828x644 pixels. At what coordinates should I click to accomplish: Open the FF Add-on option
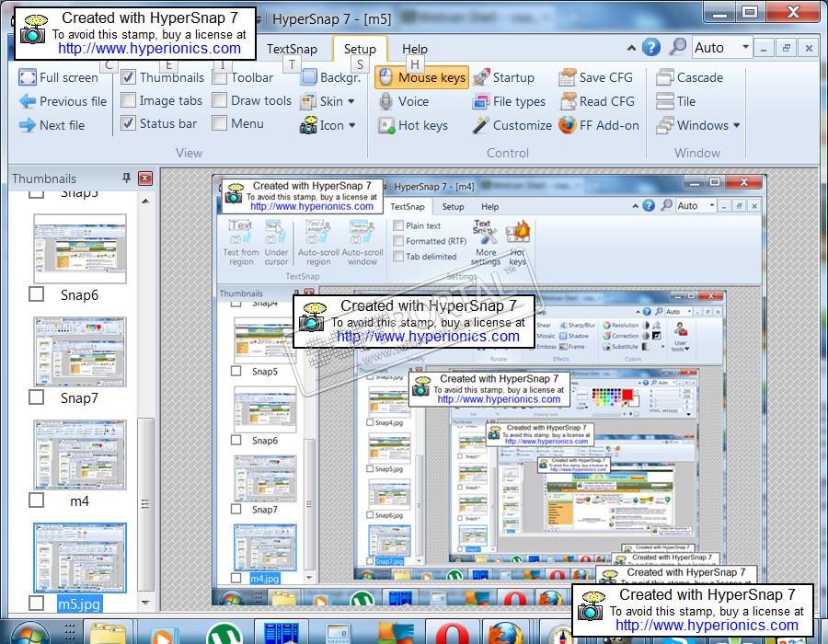[x=599, y=126]
